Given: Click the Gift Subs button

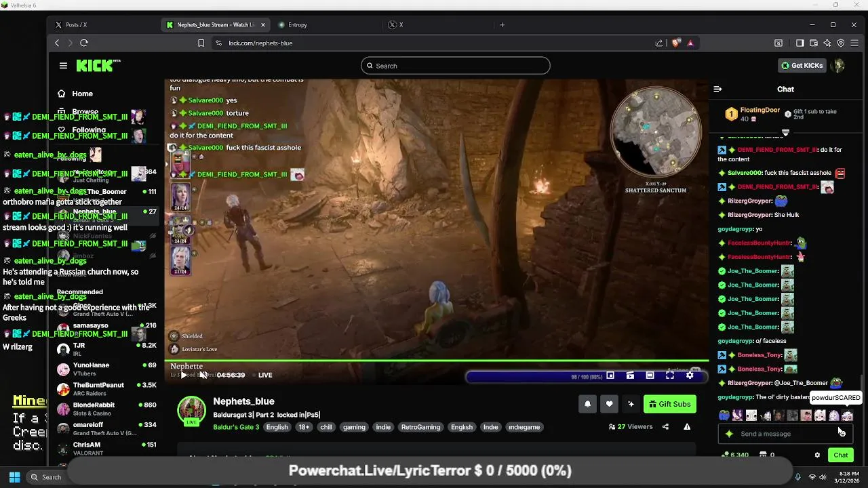Looking at the screenshot, I should (x=669, y=404).
